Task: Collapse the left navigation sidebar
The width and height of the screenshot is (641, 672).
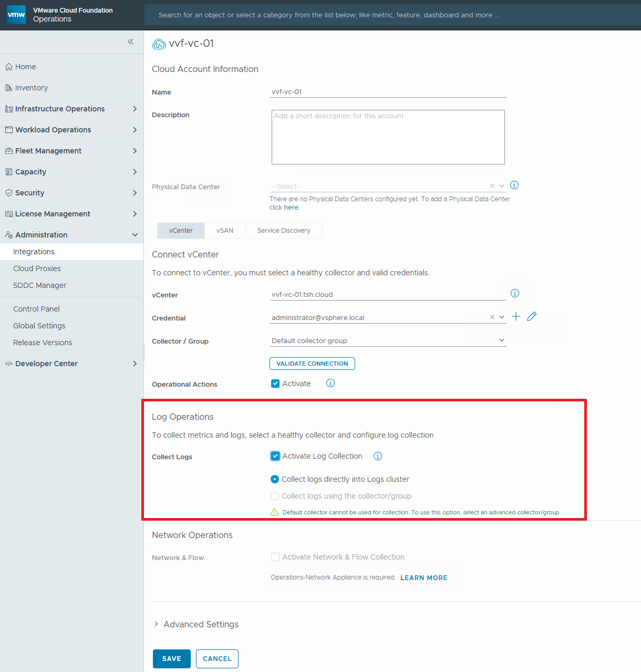Action: 131,42
